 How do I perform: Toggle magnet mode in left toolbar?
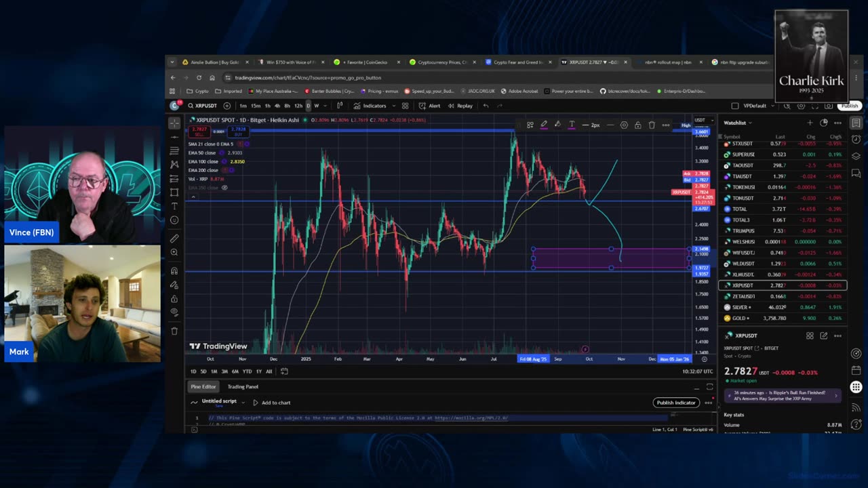(174, 271)
